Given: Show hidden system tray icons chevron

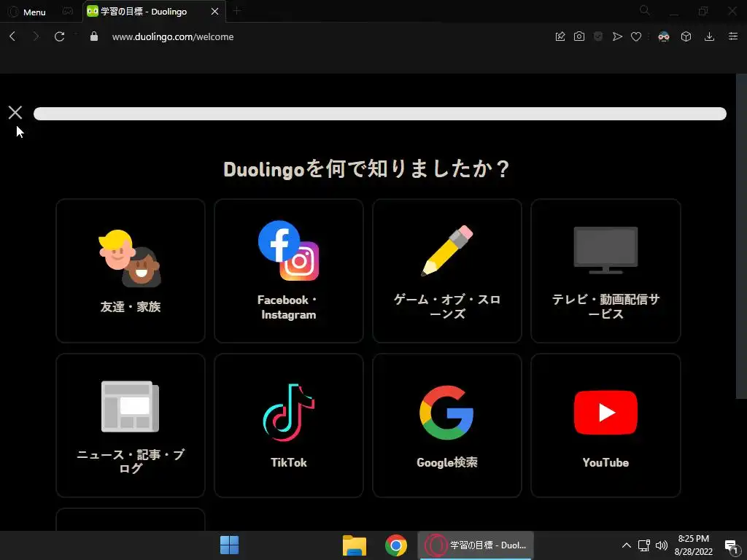Looking at the screenshot, I should 627,545.
